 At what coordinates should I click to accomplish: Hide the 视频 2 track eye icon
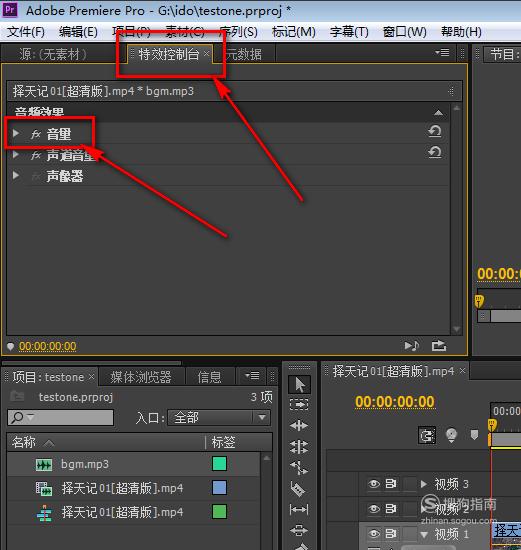click(x=374, y=508)
